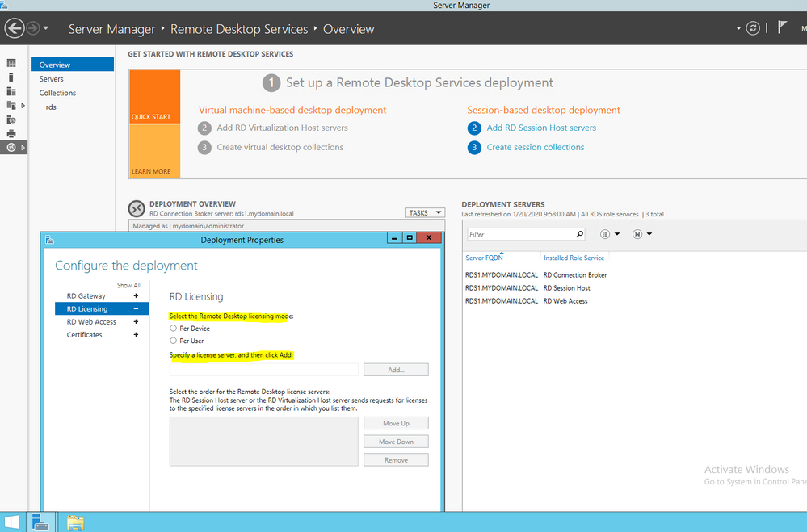This screenshot has height=532, width=807.
Task: Click the QUICK START tile
Action: [155, 97]
